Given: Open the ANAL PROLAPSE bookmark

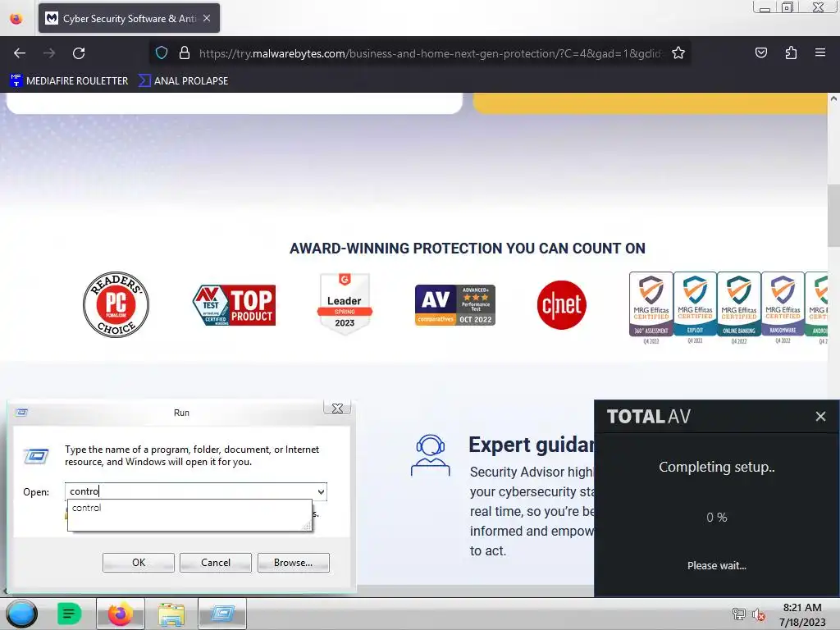Looking at the screenshot, I should (183, 81).
